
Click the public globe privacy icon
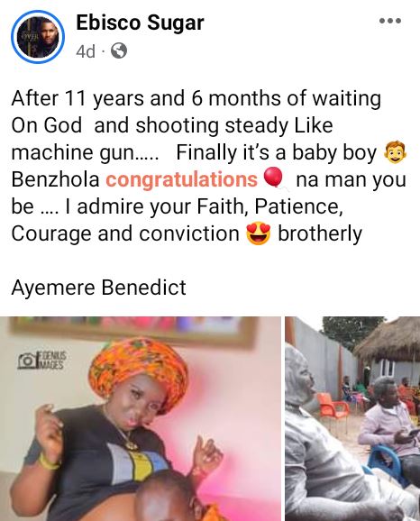tap(119, 51)
